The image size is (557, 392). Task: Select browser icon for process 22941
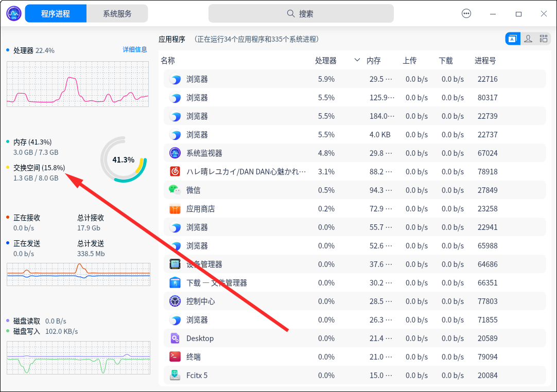click(175, 227)
